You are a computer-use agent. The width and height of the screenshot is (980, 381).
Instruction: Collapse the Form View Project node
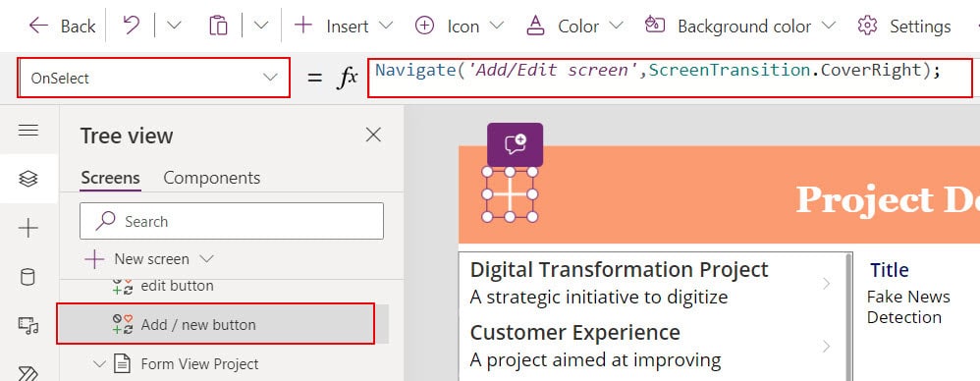(99, 363)
